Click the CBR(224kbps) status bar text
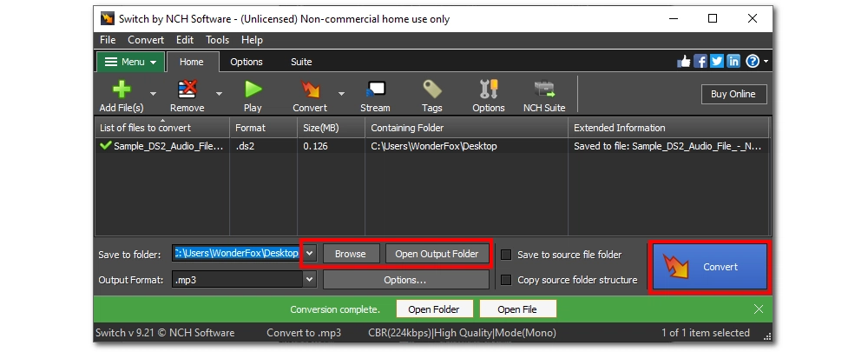The width and height of the screenshot is (868, 352). [463, 333]
